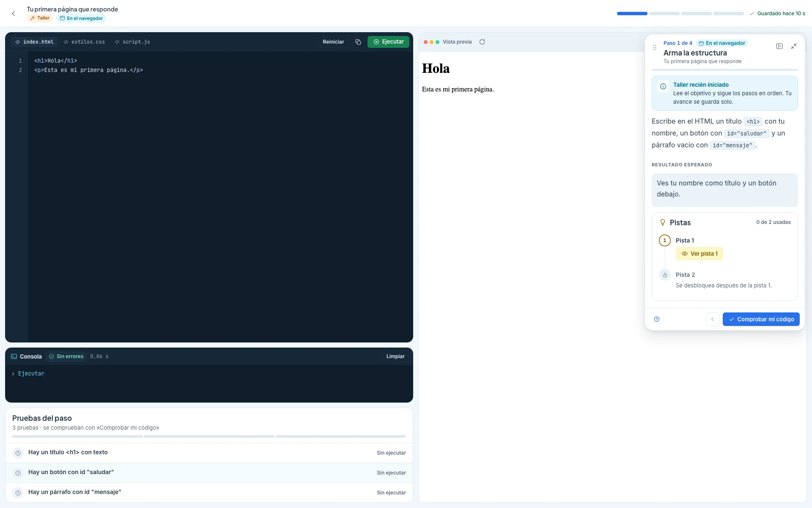Click the Paso 1 de 4 label
Viewport: 812px width, 508px height.
pyautogui.click(x=678, y=43)
